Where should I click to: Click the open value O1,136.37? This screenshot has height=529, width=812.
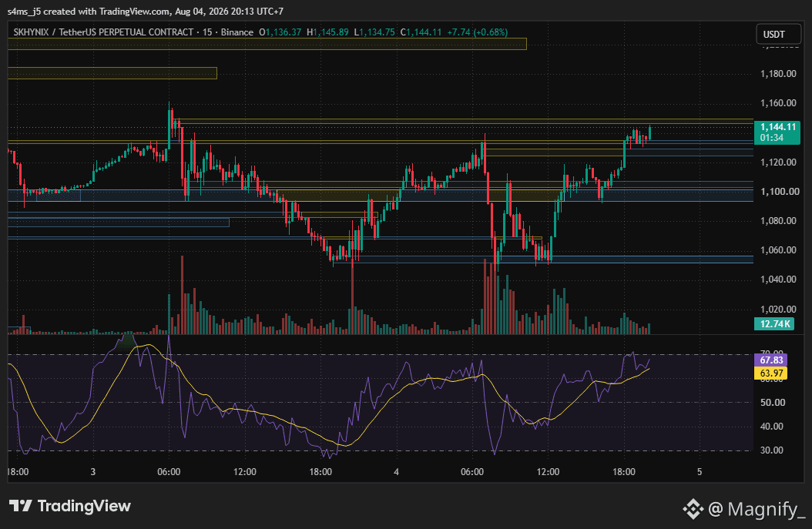pyautogui.click(x=280, y=32)
